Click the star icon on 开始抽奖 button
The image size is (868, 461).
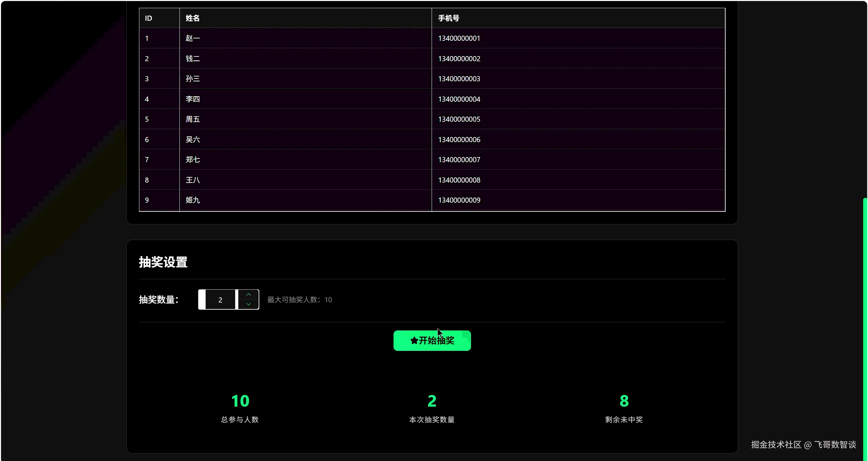click(x=414, y=340)
